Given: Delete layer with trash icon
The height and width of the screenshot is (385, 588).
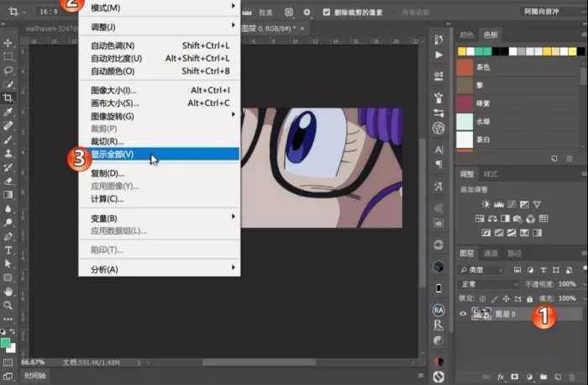Looking at the screenshot, I should coord(571,377).
